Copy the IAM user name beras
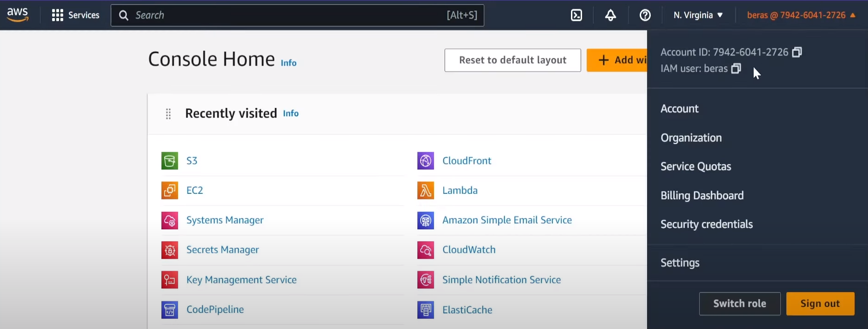Screen dimensions: 868x329 pyautogui.click(x=736, y=69)
